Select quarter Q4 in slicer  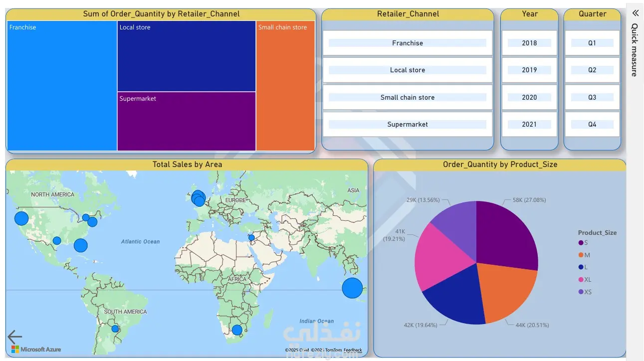coord(592,124)
